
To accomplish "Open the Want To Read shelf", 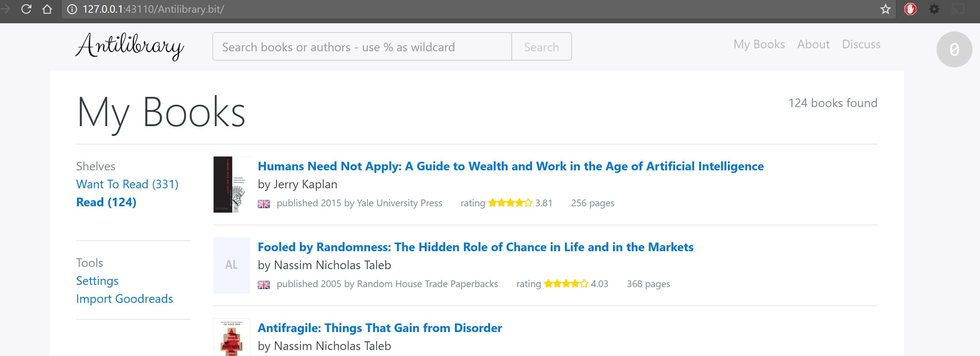I will (x=127, y=184).
